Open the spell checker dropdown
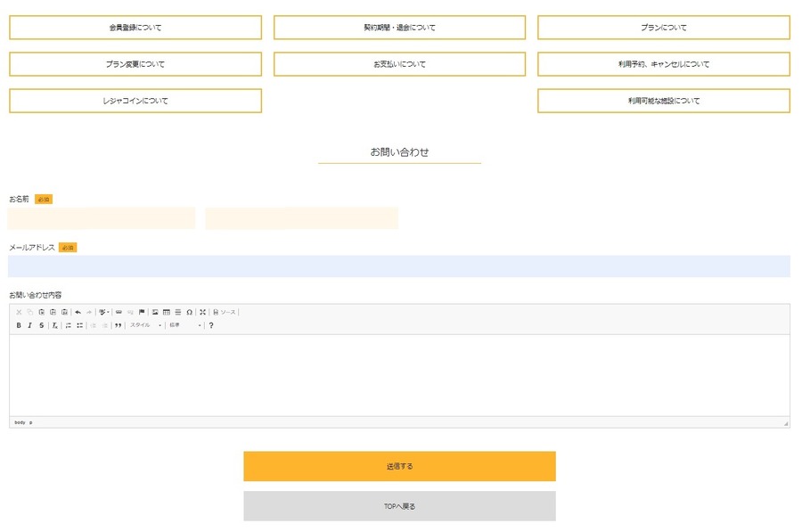The height and width of the screenshot is (532, 802). pyautogui.click(x=104, y=312)
